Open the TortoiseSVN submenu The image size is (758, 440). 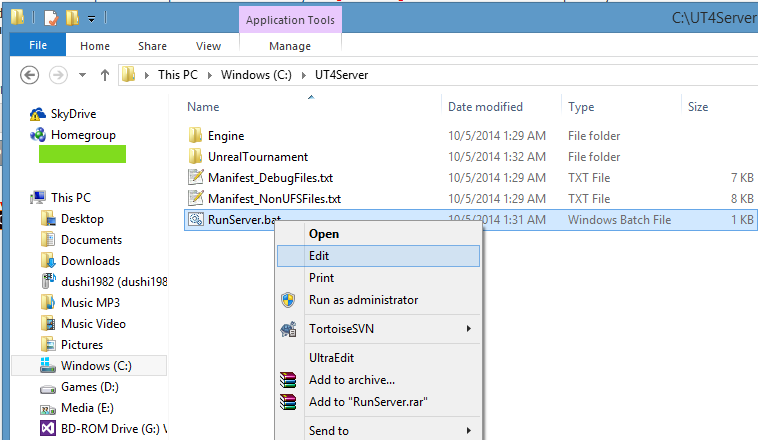point(379,329)
